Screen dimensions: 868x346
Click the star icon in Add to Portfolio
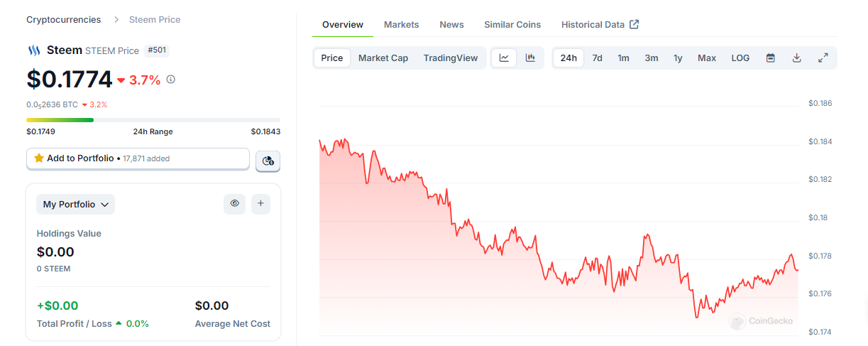coord(39,158)
